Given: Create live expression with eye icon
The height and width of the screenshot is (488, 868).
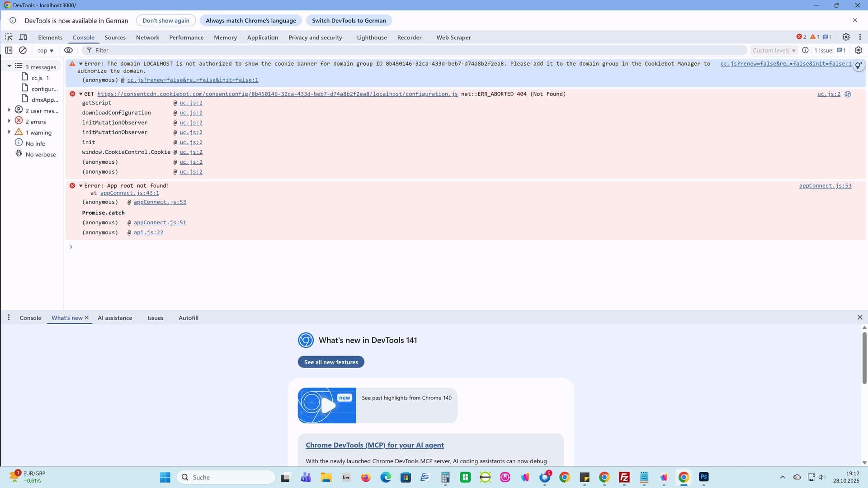Looking at the screenshot, I should [68, 50].
